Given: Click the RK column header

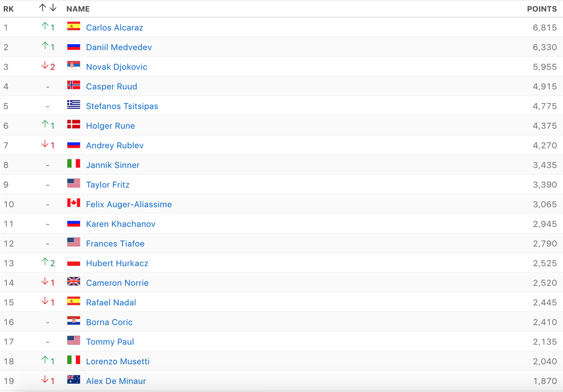Looking at the screenshot, I should tap(8, 9).
